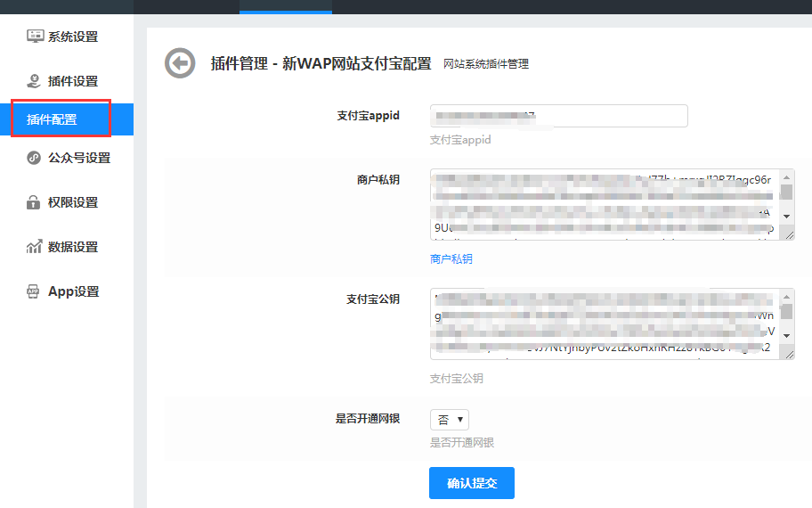Focus the 支付宝appid input field
This screenshot has height=508, width=812.
(558, 116)
